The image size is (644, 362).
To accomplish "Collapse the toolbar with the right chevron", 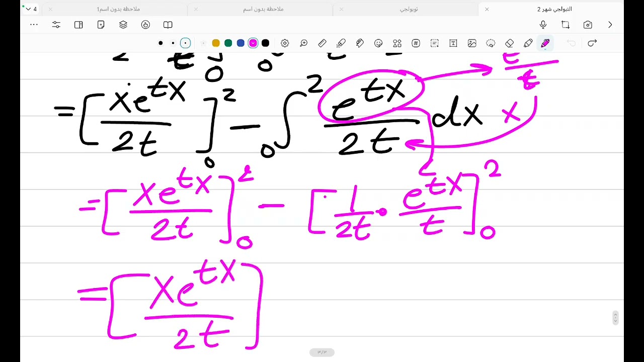I will [x=610, y=25].
